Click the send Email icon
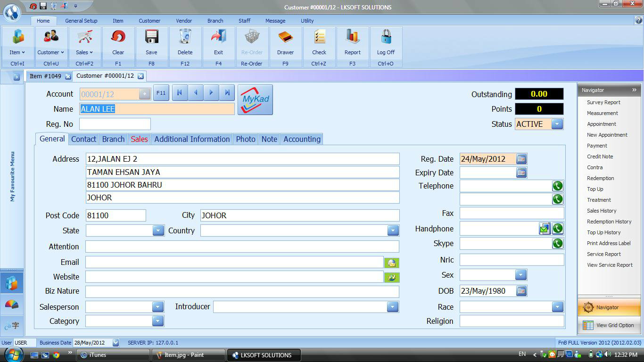Image resolution: width=644 pixels, height=362 pixels. (x=392, y=263)
